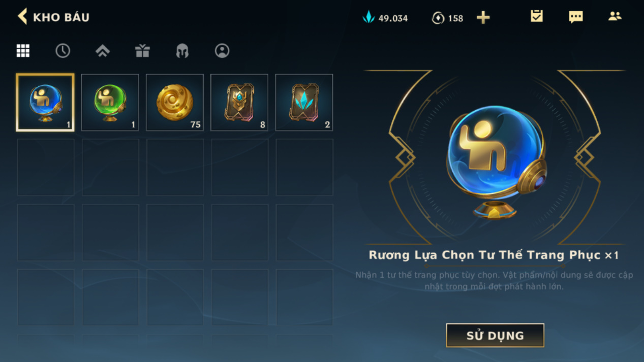Select the gold coin item with 75
The width and height of the screenshot is (644, 362).
tap(175, 103)
